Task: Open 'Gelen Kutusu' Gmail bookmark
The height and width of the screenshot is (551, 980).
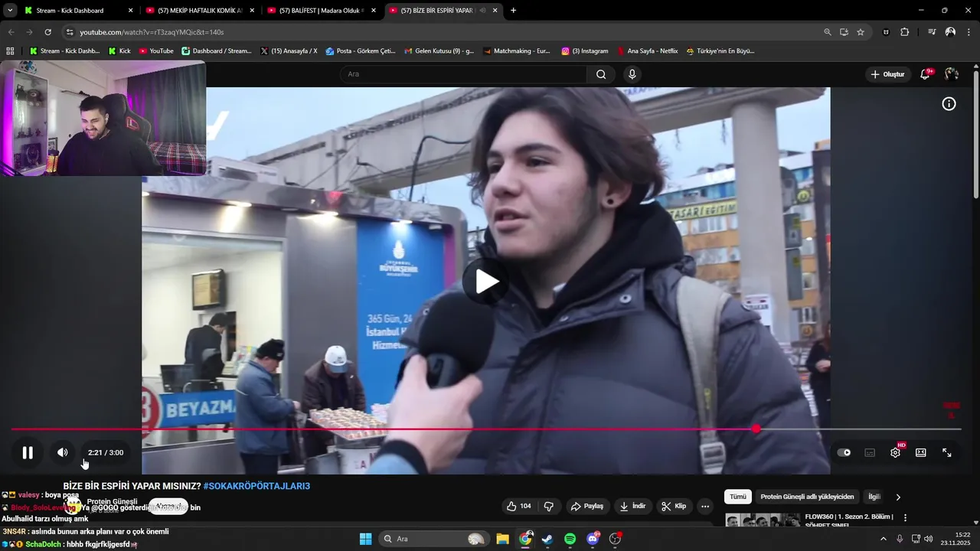Action: coord(439,51)
